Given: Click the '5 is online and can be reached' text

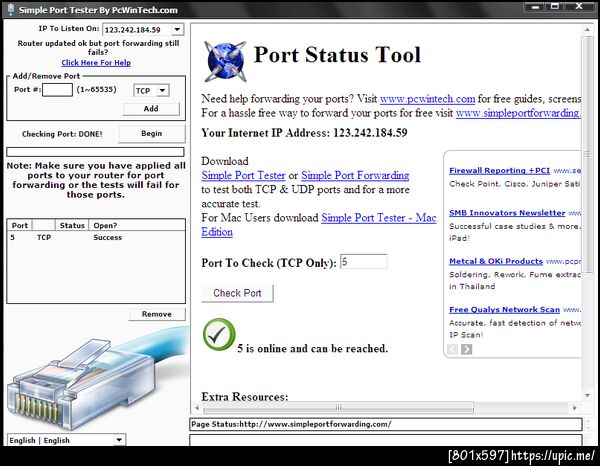Looking at the screenshot, I should coord(313,349).
